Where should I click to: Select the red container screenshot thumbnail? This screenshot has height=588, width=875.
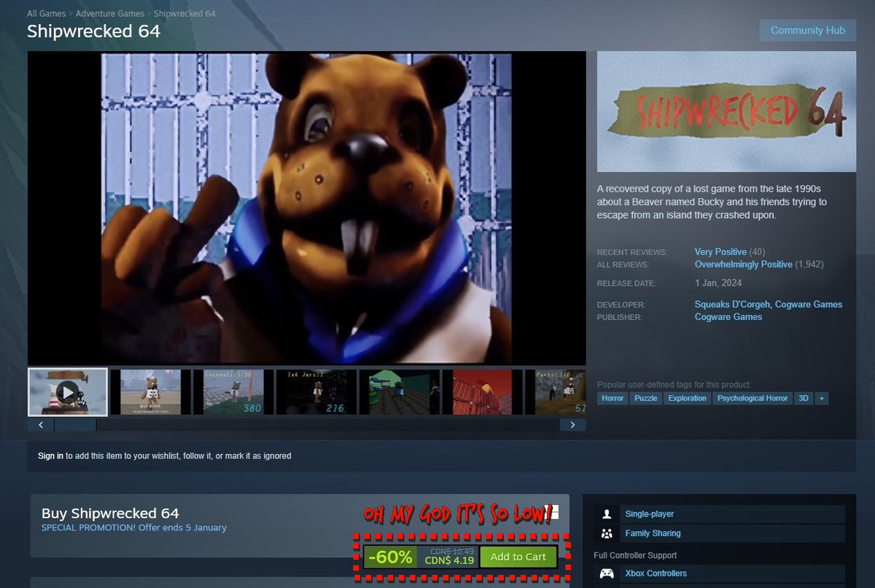[x=483, y=392]
